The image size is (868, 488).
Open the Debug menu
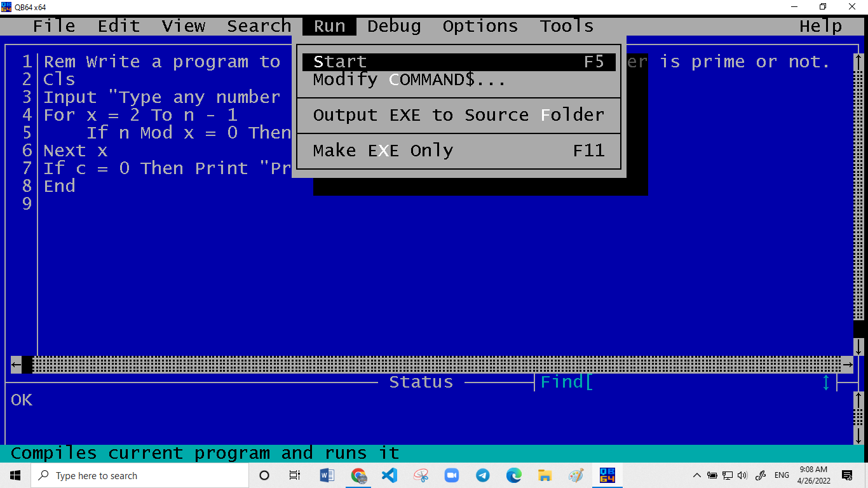394,26
